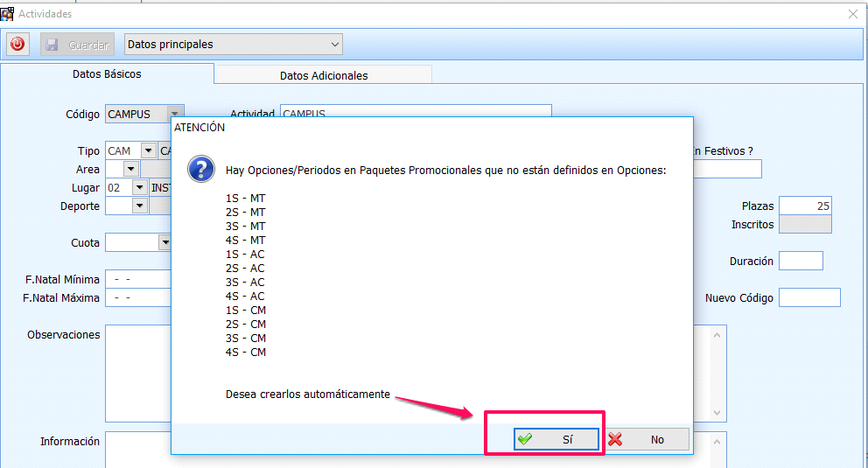Image resolution: width=868 pixels, height=468 pixels.
Task: Click the Guardar save button
Action: tap(77, 45)
